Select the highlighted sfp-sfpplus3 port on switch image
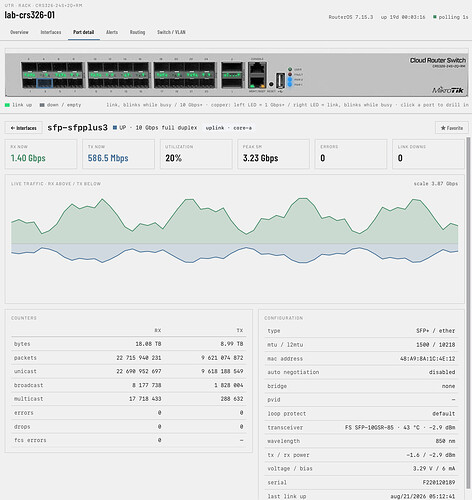This screenshot has width=472, height=500. click(44, 83)
